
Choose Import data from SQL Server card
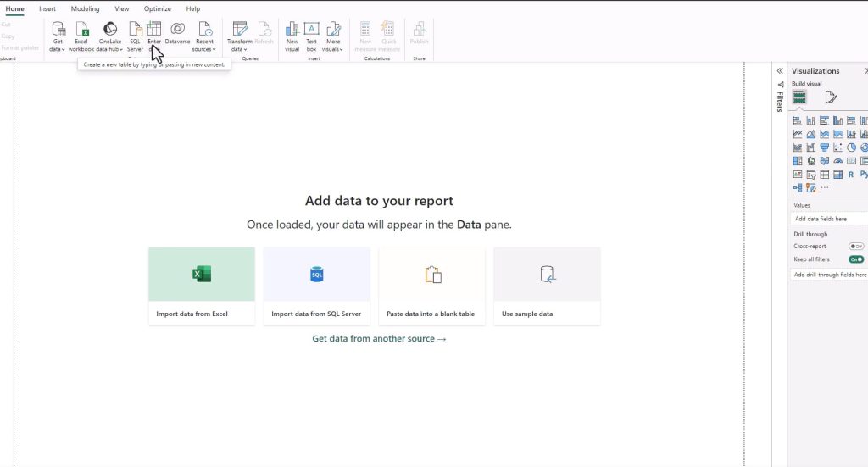tap(317, 286)
